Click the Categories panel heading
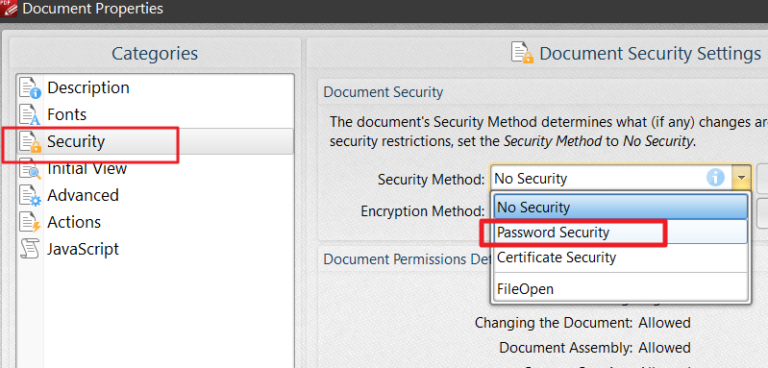This screenshot has height=368, width=768. 155,53
